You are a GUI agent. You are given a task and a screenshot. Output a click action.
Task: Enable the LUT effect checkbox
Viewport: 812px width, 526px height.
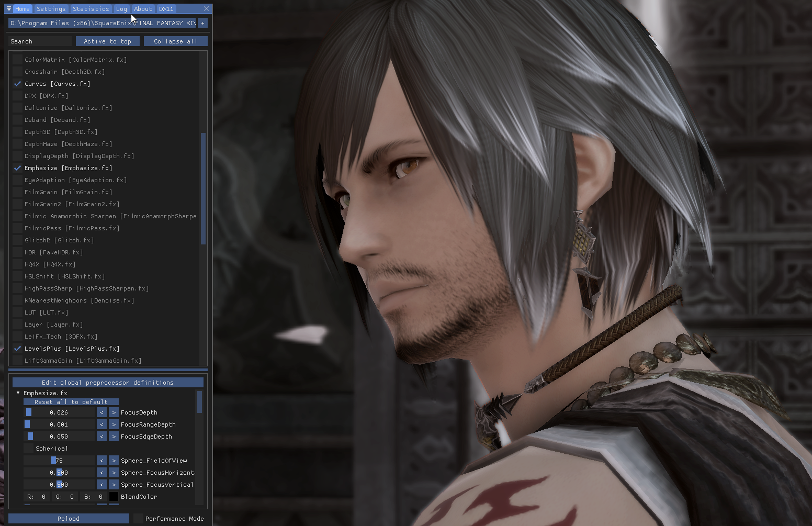(x=17, y=312)
